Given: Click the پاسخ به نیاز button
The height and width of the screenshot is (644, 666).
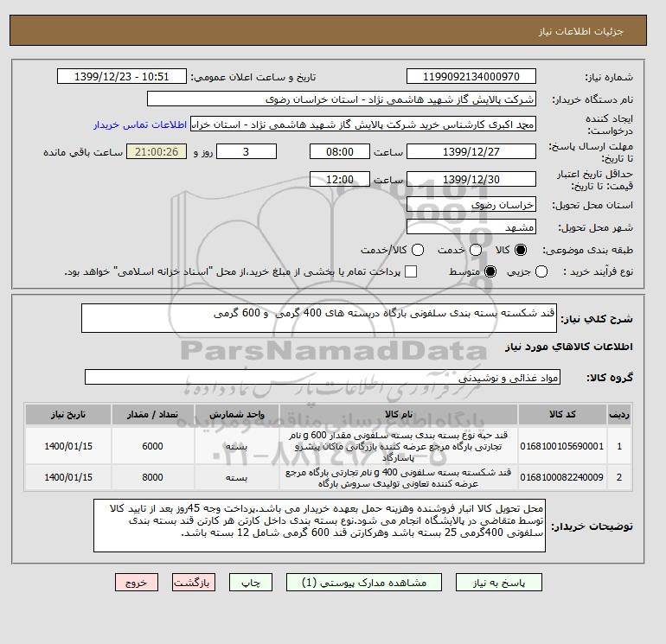Looking at the screenshot, I should pos(499,583).
